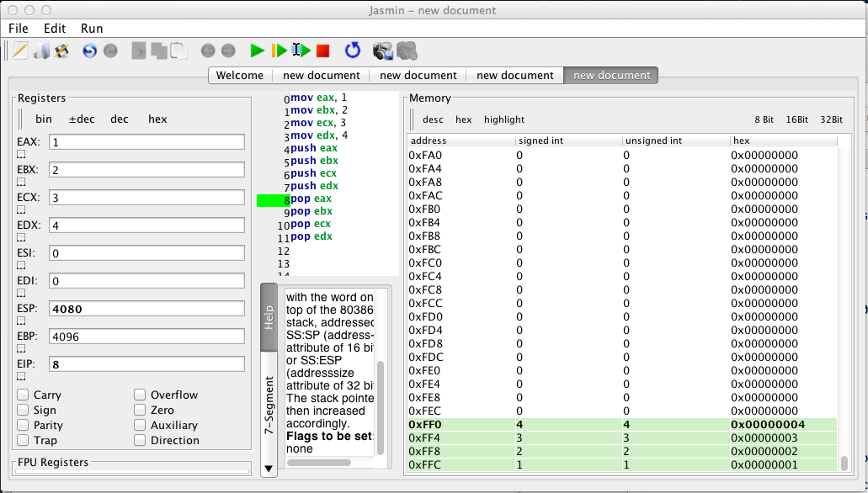Click the down arrow below 7-Segment tab

pyautogui.click(x=269, y=469)
